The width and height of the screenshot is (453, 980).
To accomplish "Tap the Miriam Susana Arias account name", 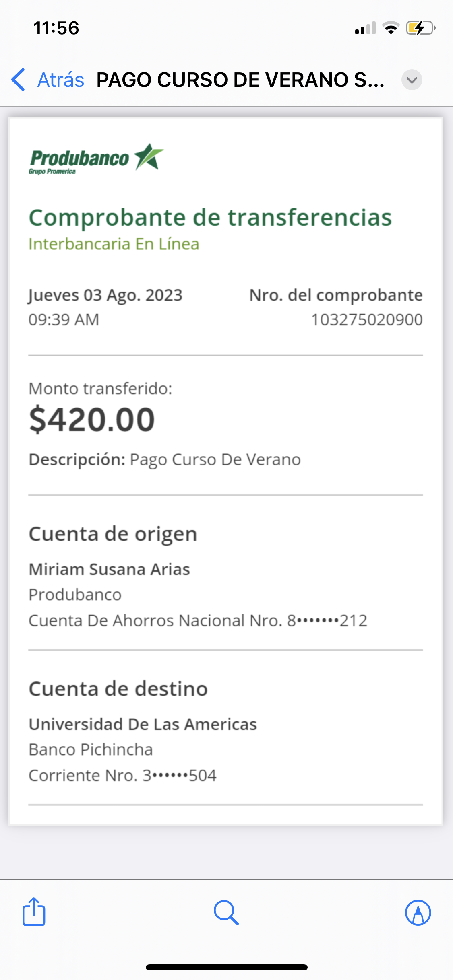I will [x=109, y=569].
